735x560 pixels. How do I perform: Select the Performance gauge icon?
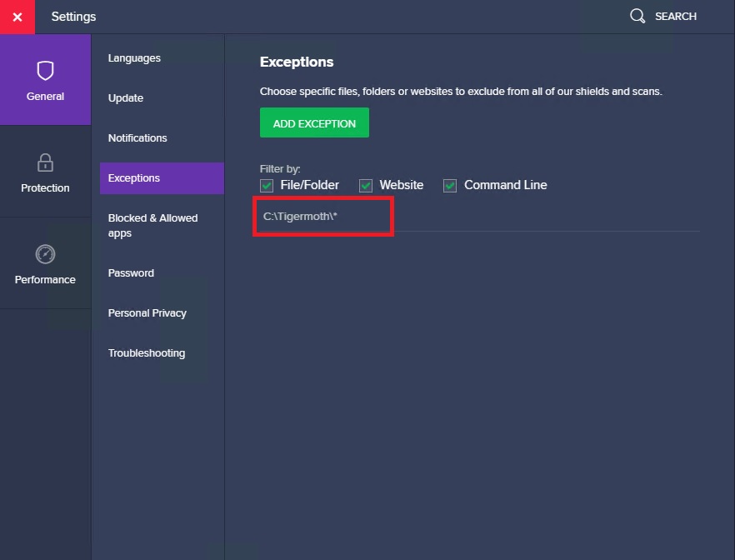(x=46, y=254)
